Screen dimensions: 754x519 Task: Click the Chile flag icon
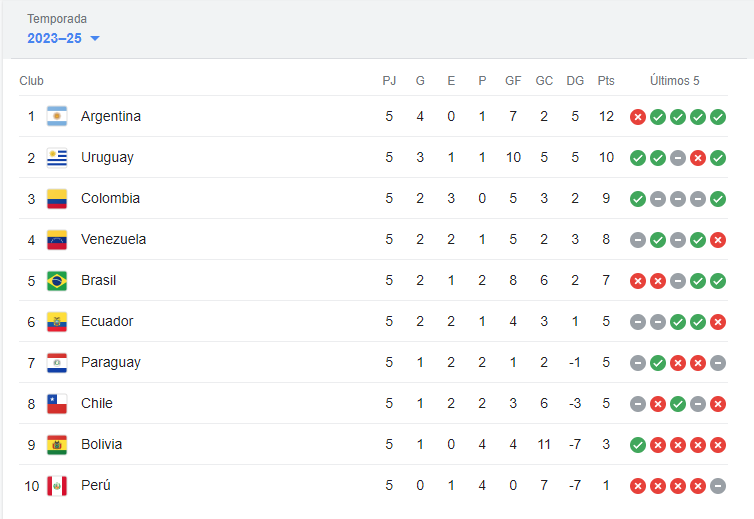(57, 403)
